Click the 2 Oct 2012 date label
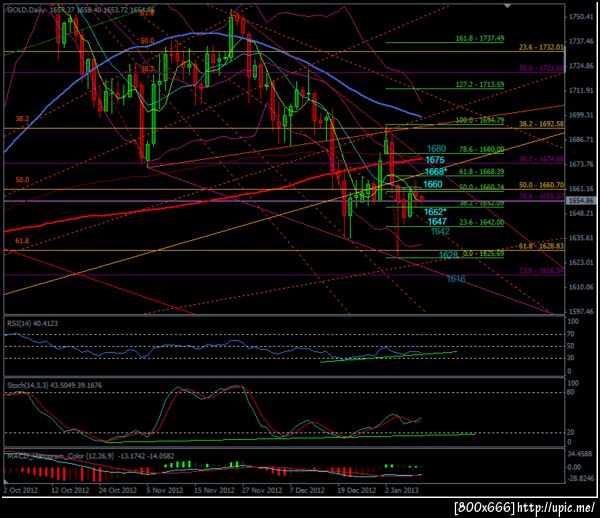600x518 pixels. 21,490
